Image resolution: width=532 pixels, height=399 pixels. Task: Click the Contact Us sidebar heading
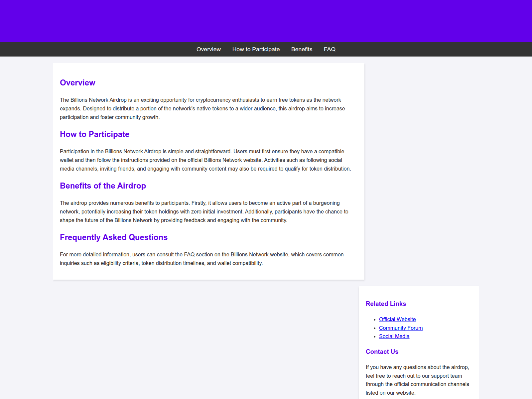[x=382, y=351]
